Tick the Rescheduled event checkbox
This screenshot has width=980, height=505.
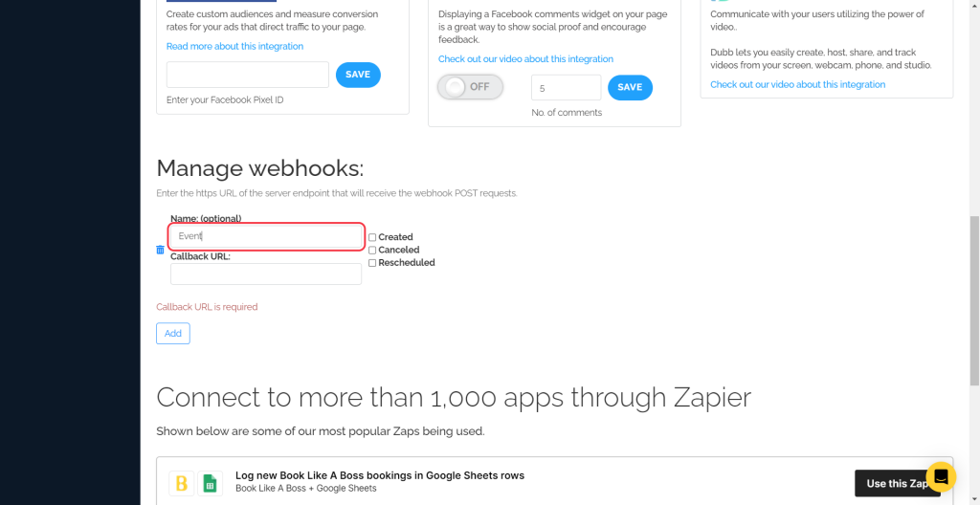point(372,262)
